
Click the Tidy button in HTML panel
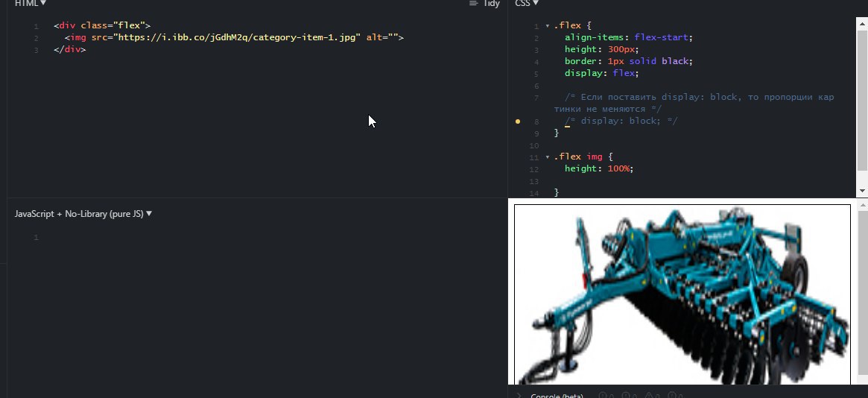pos(484,3)
